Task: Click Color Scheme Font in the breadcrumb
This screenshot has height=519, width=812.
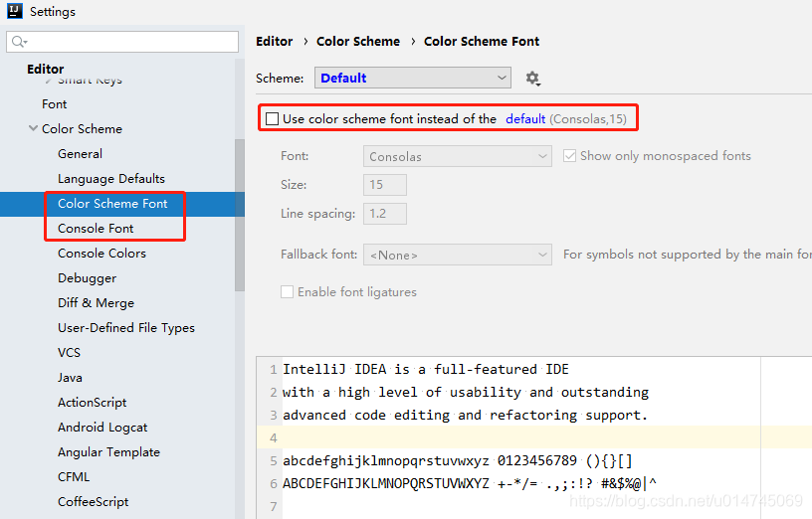Action: (482, 42)
